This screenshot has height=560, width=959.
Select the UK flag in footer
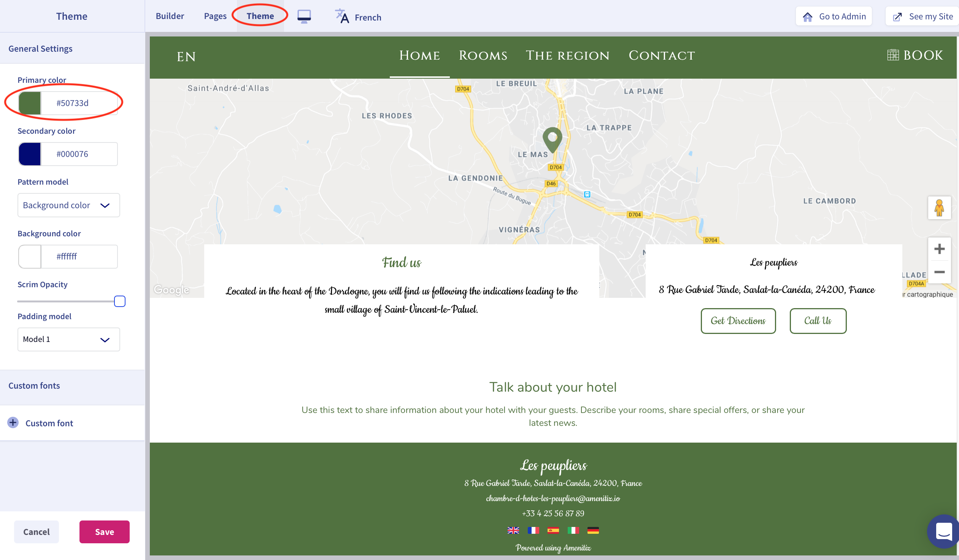pyautogui.click(x=513, y=530)
